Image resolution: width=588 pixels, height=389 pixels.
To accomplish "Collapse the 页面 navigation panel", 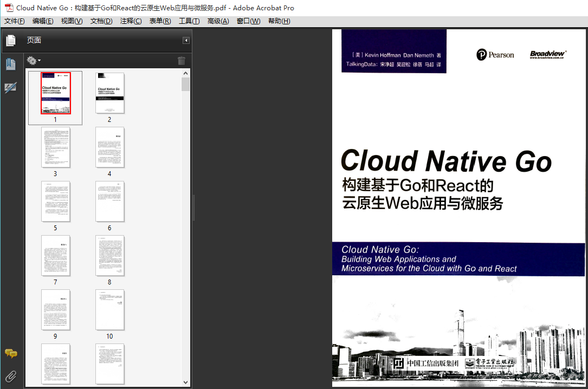I will pos(186,41).
